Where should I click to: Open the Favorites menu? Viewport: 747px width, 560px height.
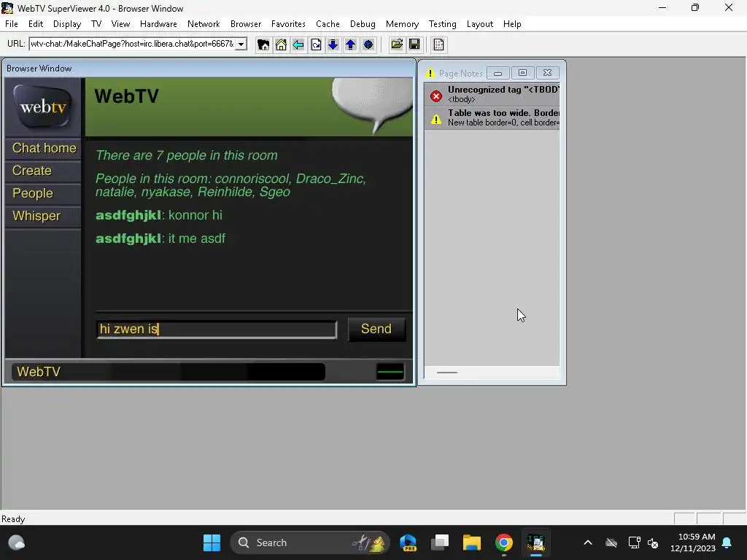tap(288, 24)
